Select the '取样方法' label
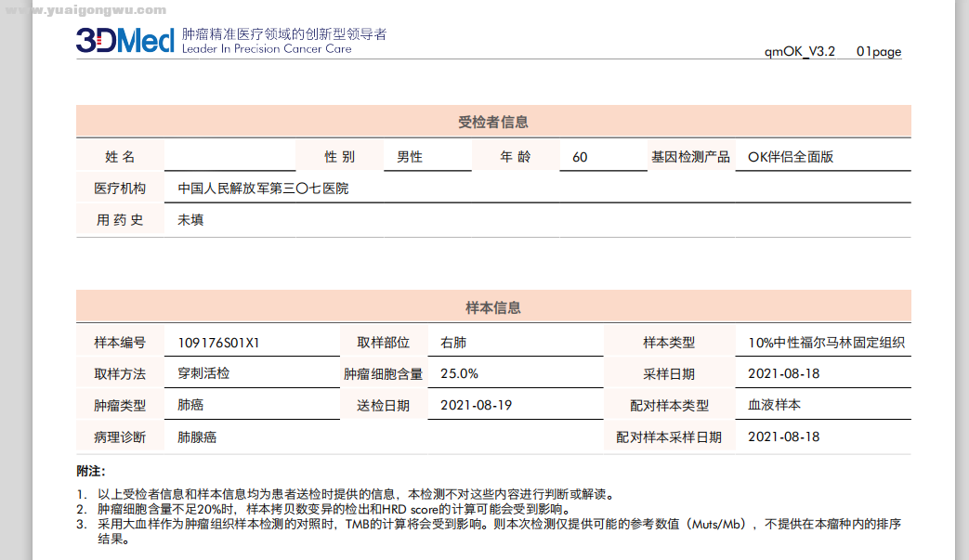 click(x=120, y=374)
